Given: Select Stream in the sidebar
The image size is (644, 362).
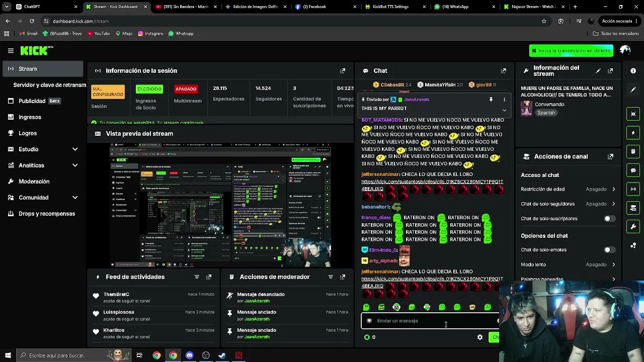Looking at the screenshot, I should tap(42, 69).
